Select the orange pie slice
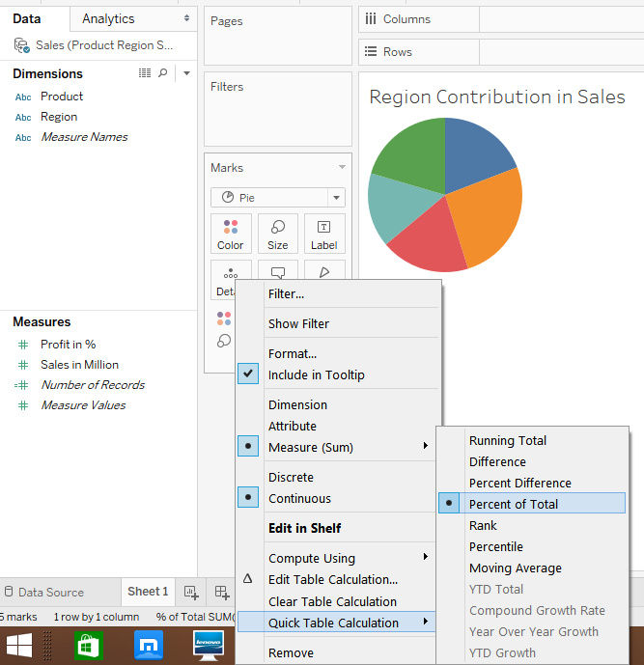This screenshot has width=644, height=665. click(x=488, y=216)
